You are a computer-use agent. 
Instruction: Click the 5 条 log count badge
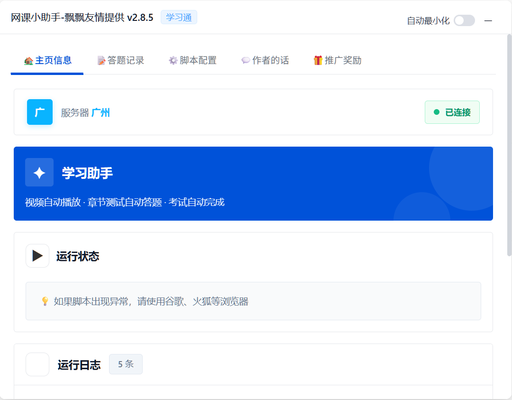126,364
